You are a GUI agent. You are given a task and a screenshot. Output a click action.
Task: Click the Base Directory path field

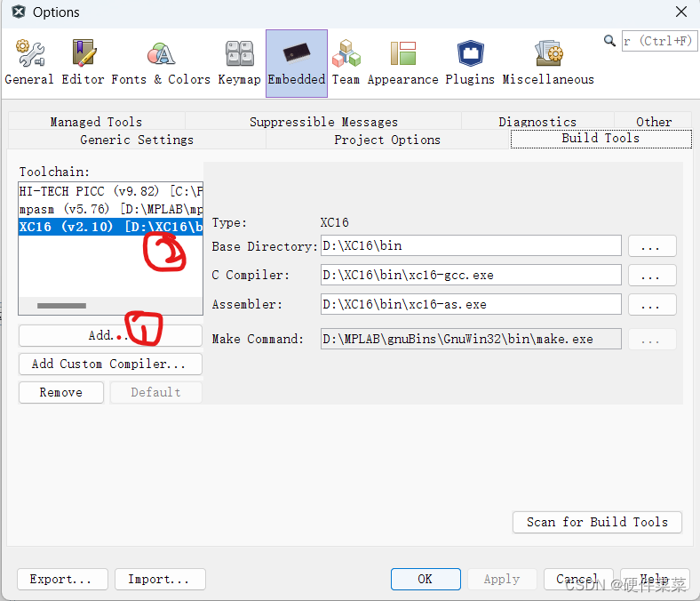471,245
